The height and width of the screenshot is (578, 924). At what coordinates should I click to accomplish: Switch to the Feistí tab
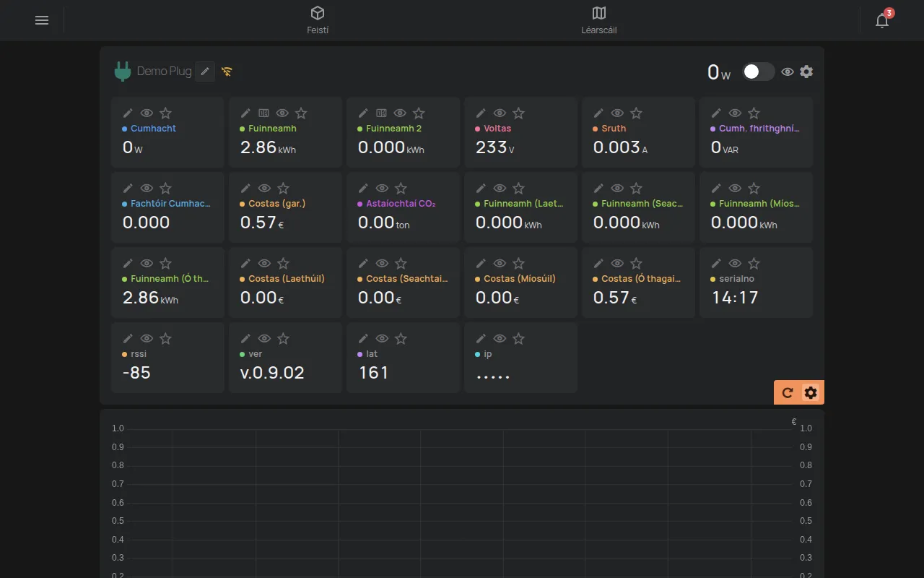point(318,20)
